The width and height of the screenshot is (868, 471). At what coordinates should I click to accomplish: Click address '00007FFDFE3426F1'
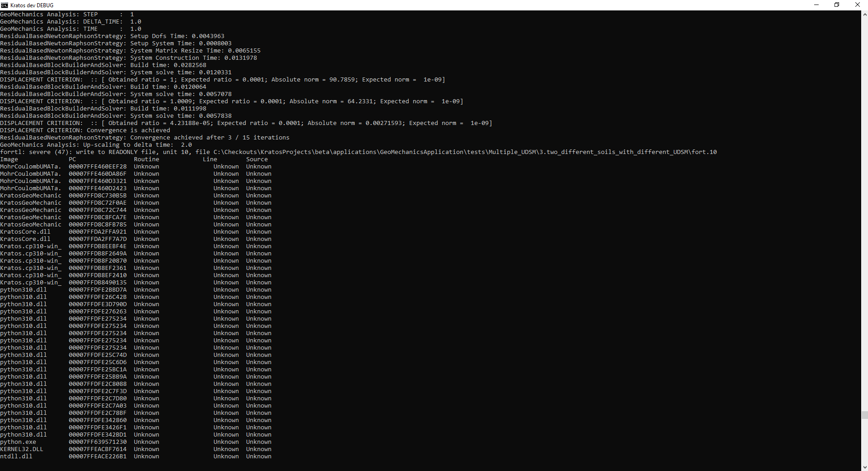click(98, 428)
